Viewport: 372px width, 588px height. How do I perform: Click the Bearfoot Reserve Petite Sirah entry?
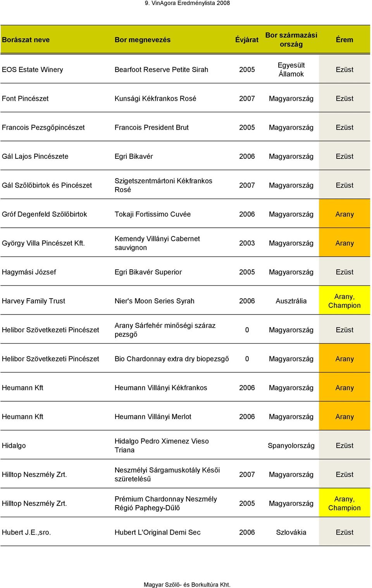(x=161, y=69)
